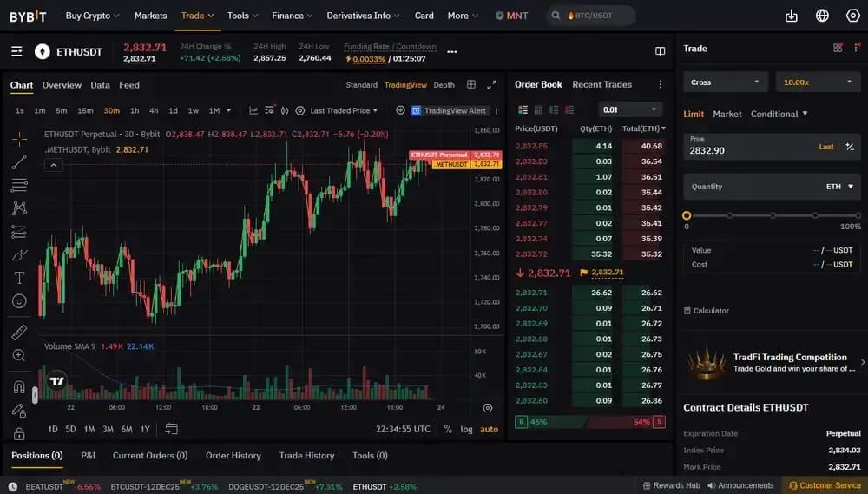Open the language globe icon
This screenshot has width=868, height=494.
[x=822, y=16]
